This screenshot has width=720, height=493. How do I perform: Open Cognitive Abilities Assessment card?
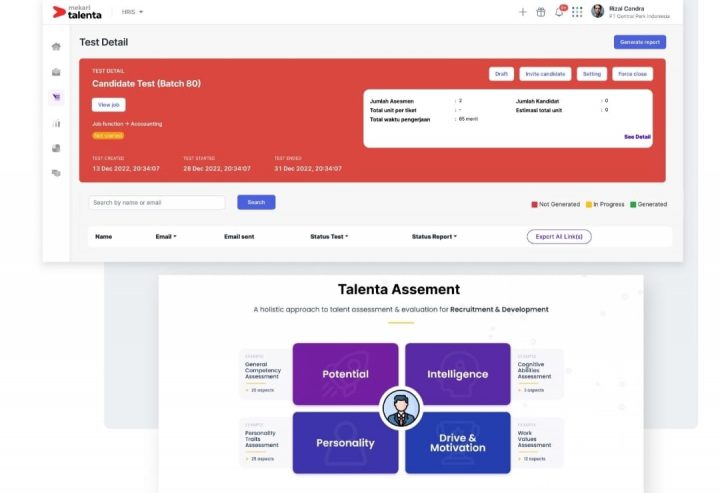click(x=538, y=373)
